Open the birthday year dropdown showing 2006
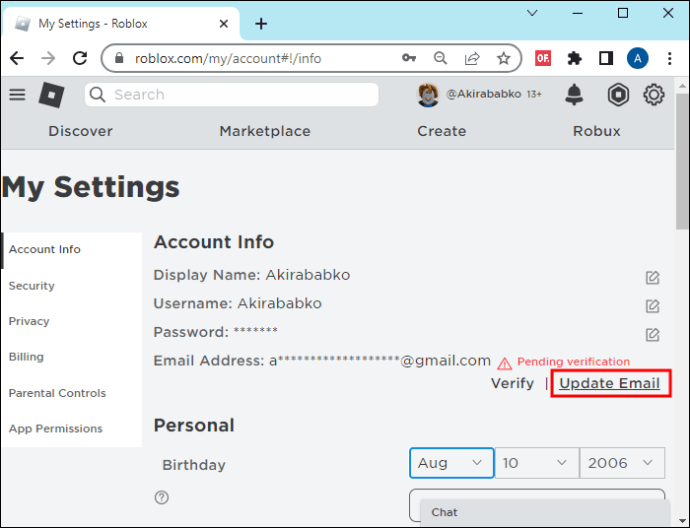This screenshot has height=528, width=690. (x=622, y=463)
